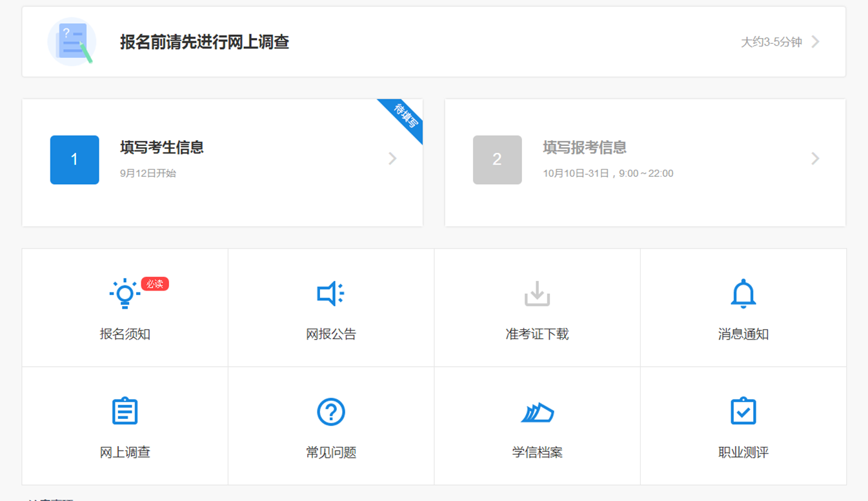Expand the chevron beside 大约3-5分钟
The height and width of the screenshot is (501, 868).
(x=816, y=42)
